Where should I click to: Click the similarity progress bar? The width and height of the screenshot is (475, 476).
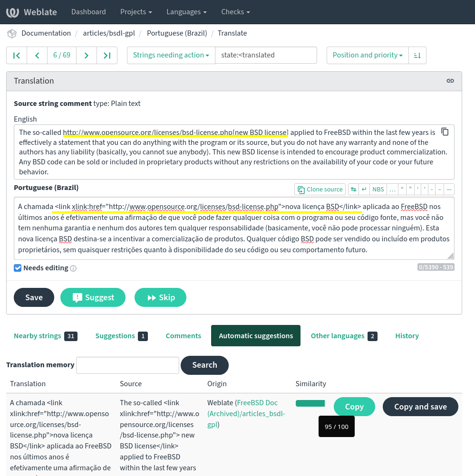tap(310, 403)
